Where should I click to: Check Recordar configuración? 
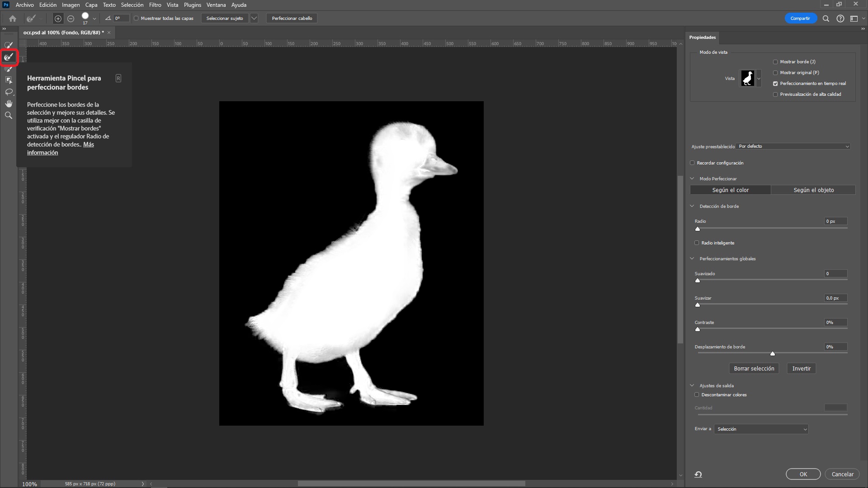pos(692,163)
